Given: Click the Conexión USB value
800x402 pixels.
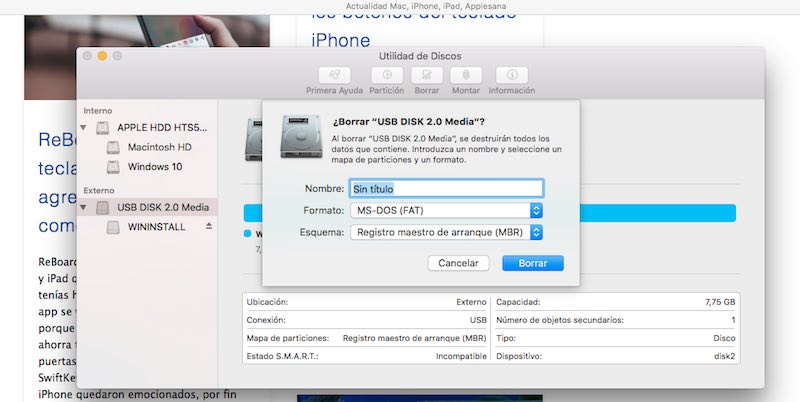Looking at the screenshot, I should pyautogui.click(x=478, y=320).
